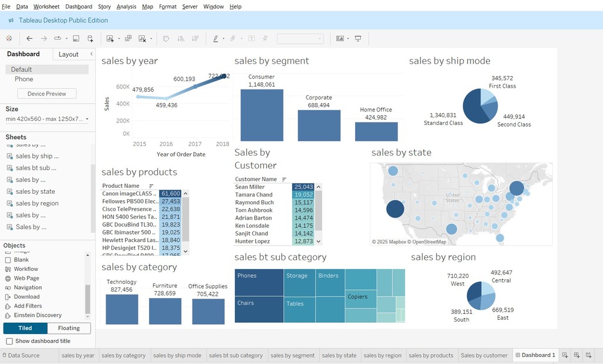The height and width of the screenshot is (364, 603).
Task: Switch to the Layout tab
Action: tap(68, 54)
